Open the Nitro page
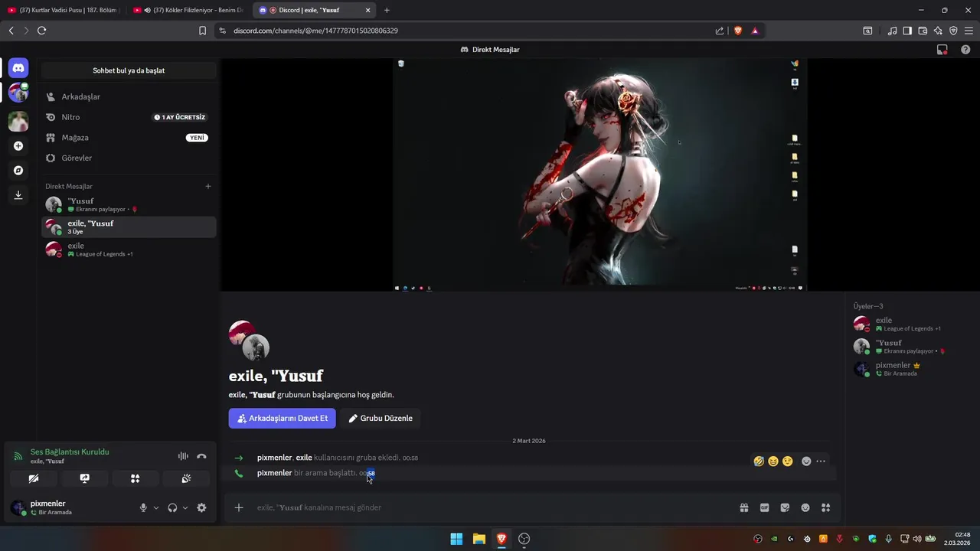The height and width of the screenshot is (551, 980). 129,117
